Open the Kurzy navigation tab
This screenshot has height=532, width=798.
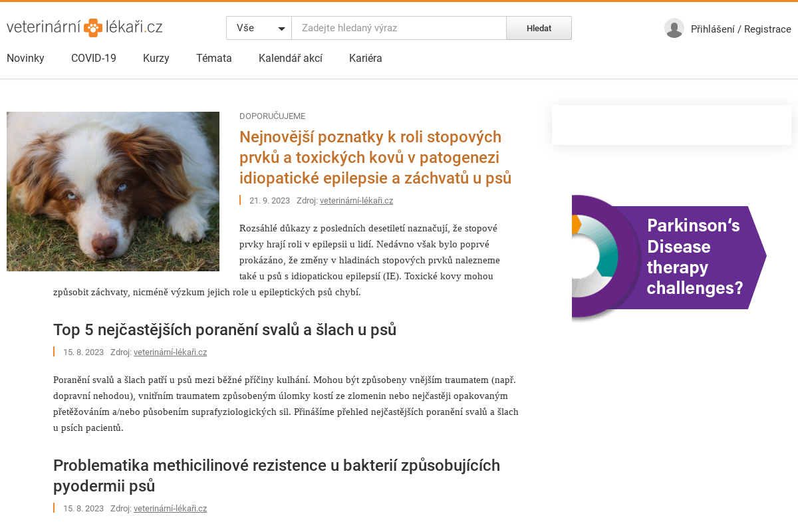156,58
